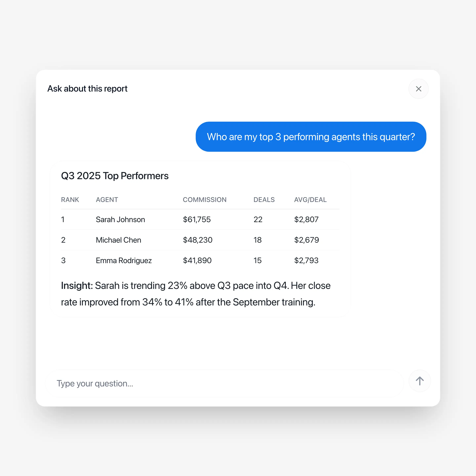Select Michael Chen's row in the table
The width and height of the screenshot is (476, 476).
(x=200, y=240)
